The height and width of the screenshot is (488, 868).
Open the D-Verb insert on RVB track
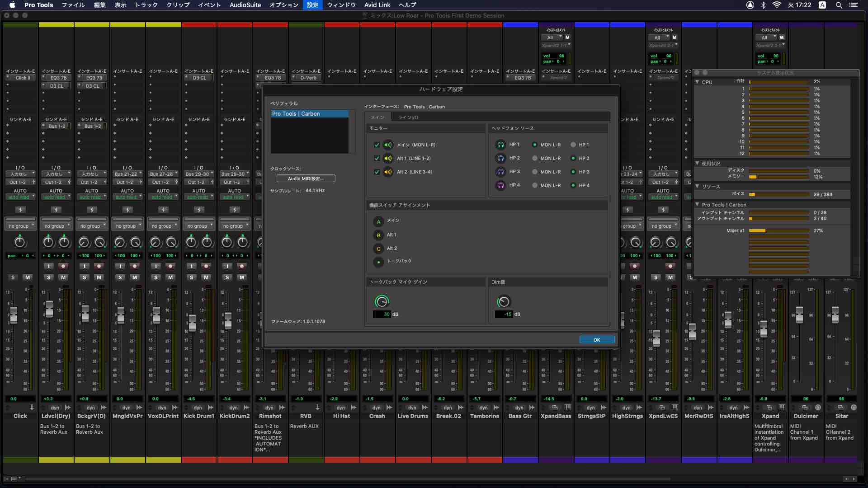(x=308, y=78)
